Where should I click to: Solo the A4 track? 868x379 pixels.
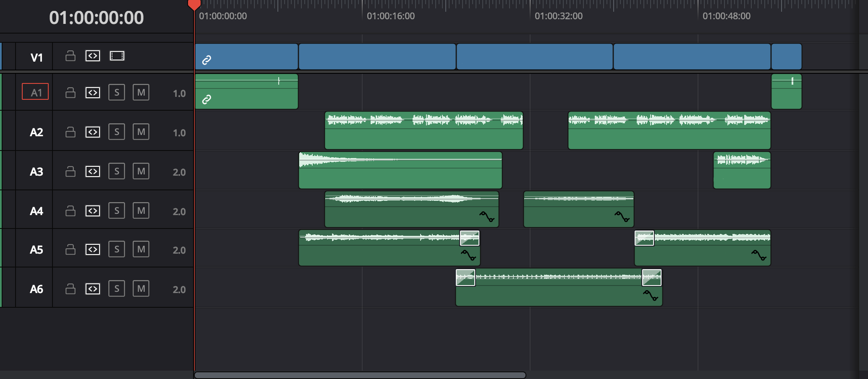[x=117, y=210]
